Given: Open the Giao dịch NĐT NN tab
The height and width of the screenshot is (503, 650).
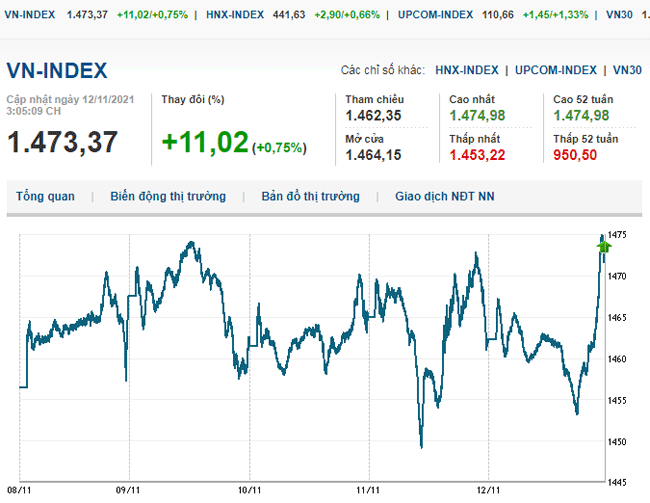Looking at the screenshot, I should click(445, 197).
